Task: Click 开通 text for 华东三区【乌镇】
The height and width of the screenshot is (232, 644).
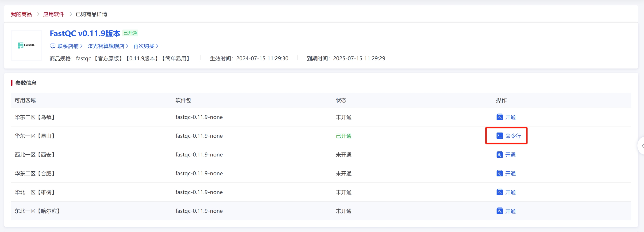Action: (510, 117)
